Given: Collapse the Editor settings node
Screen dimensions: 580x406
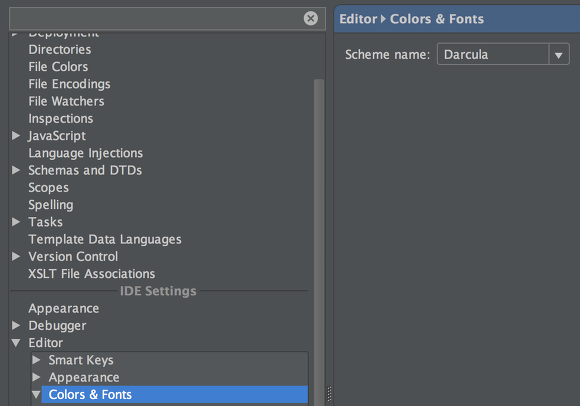Looking at the screenshot, I should click(16, 343).
